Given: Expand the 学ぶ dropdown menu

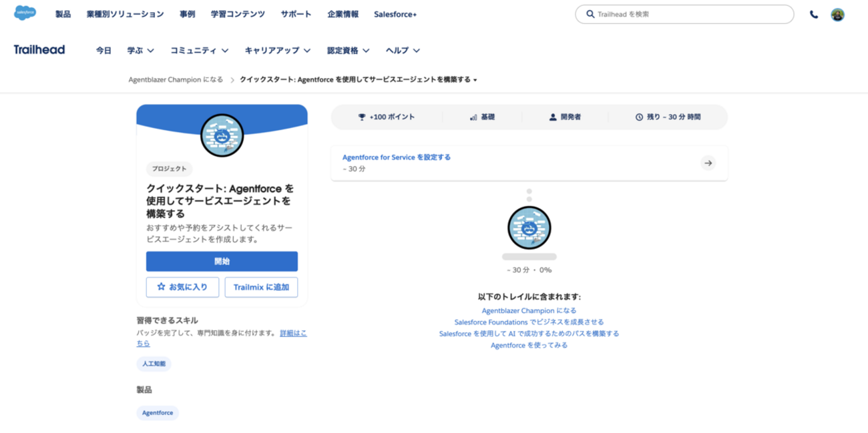Looking at the screenshot, I should pyautogui.click(x=139, y=50).
